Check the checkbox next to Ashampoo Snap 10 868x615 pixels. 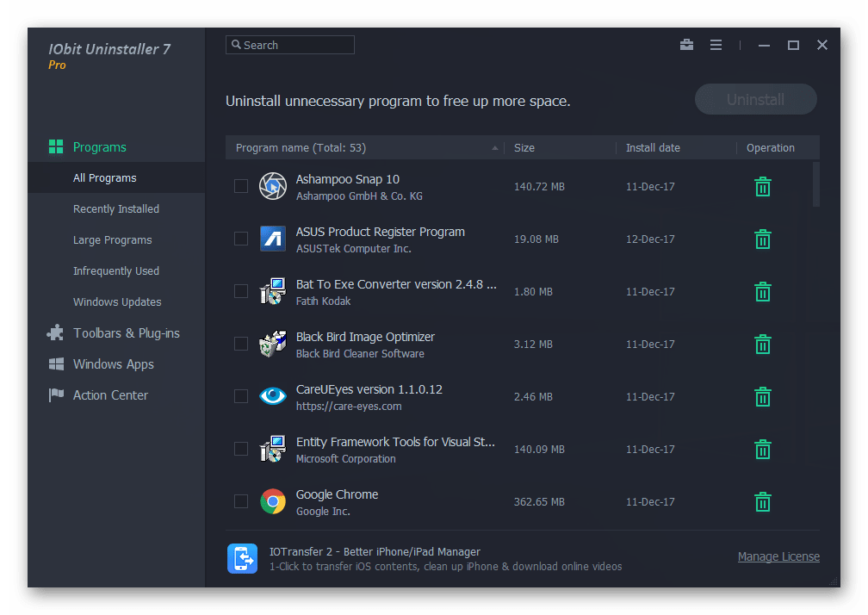(241, 186)
